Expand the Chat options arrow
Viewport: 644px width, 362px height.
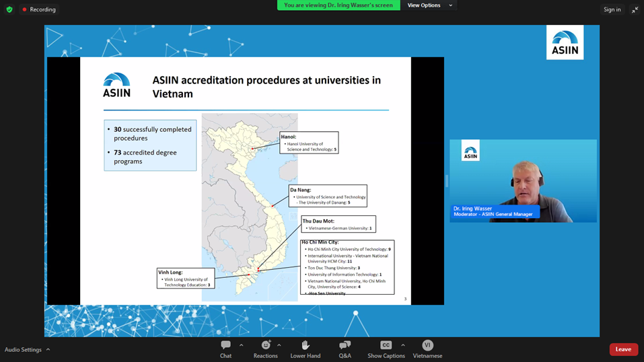[x=241, y=345]
